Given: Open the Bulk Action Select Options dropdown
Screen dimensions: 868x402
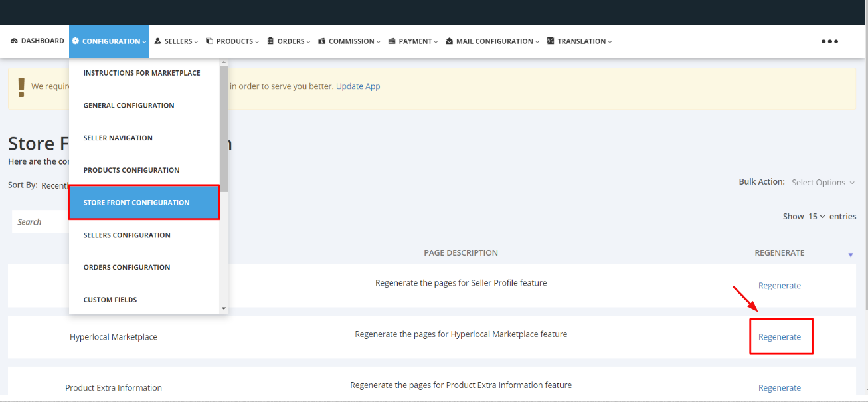Looking at the screenshot, I should tap(822, 182).
